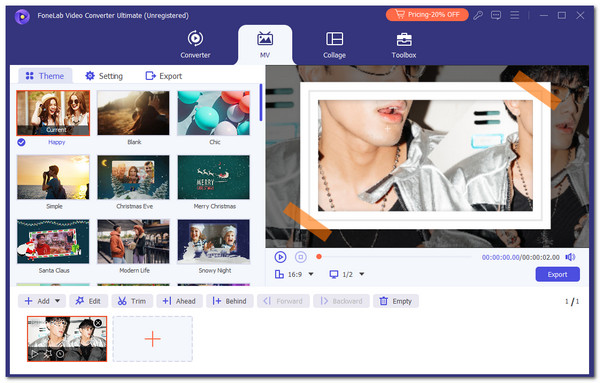Open the feedback chat icon
The height and width of the screenshot is (383, 600).
click(x=496, y=15)
